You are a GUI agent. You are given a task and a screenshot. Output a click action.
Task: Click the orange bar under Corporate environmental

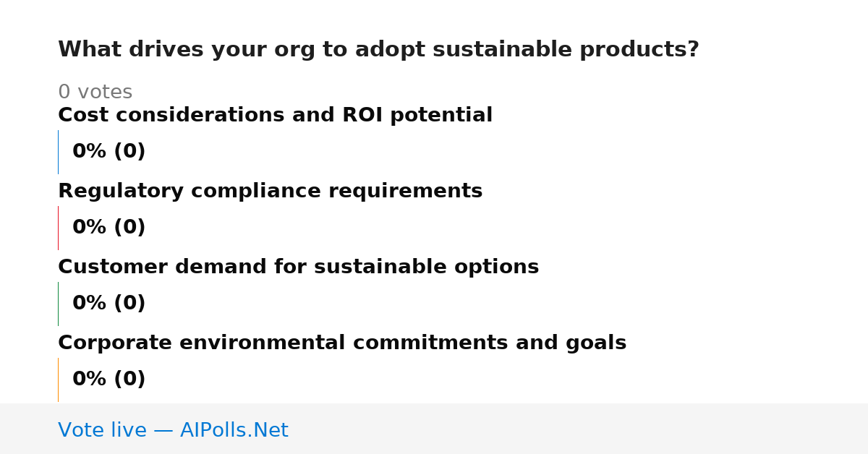point(58,380)
